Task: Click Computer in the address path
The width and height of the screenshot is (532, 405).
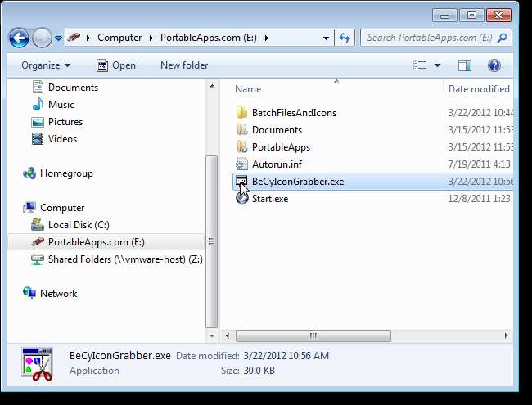Action: click(119, 38)
